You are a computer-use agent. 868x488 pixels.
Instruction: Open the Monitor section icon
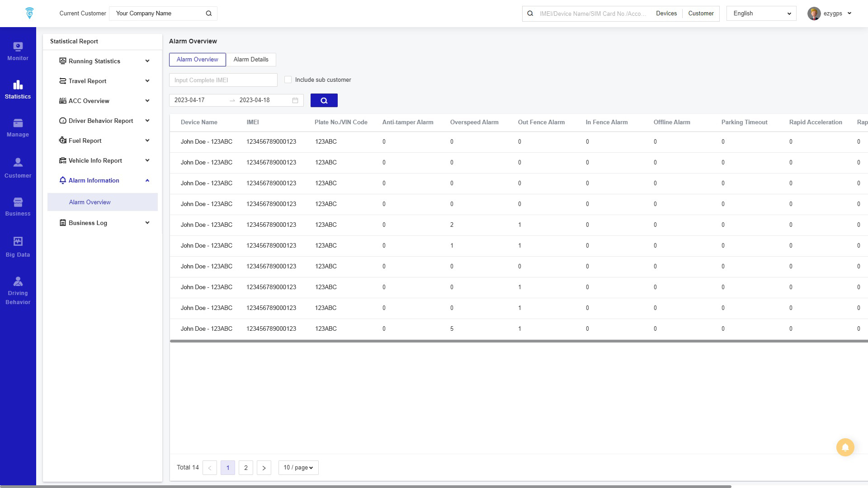pos(18,47)
